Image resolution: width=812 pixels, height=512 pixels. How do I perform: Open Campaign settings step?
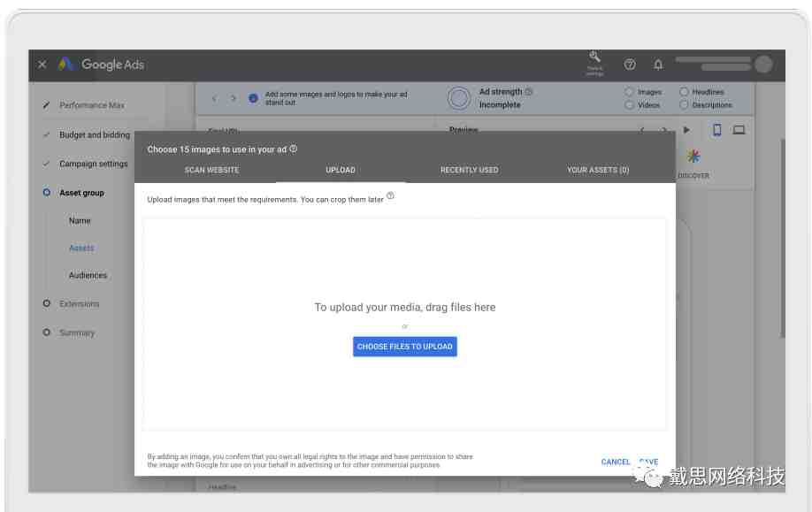coord(93,164)
